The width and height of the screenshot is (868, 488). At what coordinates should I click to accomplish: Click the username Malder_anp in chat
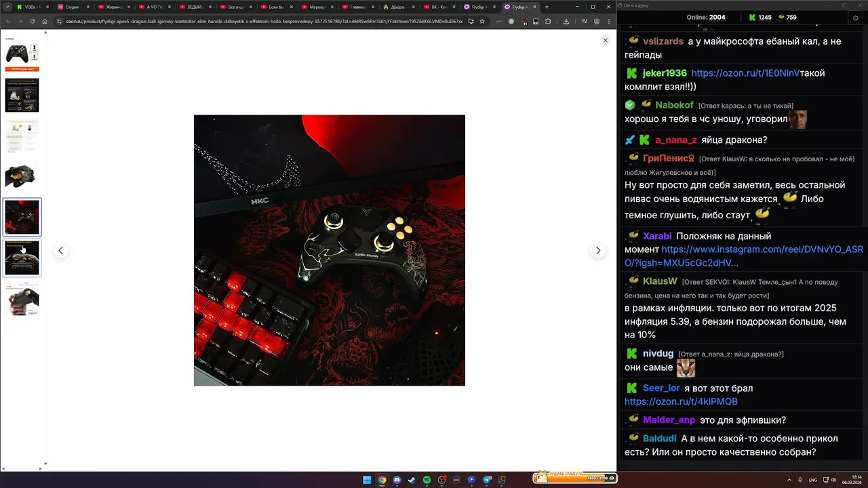point(669,420)
